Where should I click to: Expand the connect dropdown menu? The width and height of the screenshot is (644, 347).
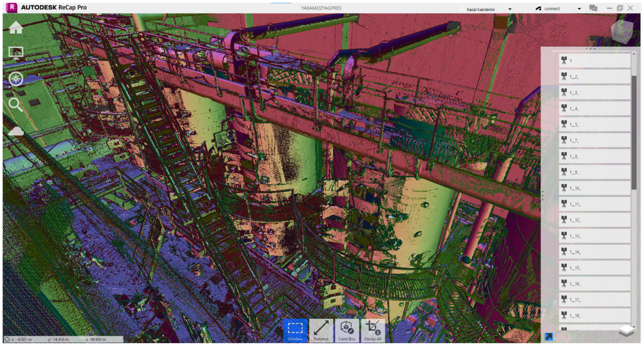tap(579, 9)
